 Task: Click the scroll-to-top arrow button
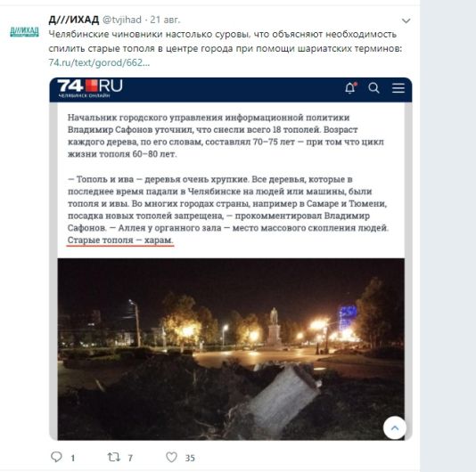[x=395, y=428]
